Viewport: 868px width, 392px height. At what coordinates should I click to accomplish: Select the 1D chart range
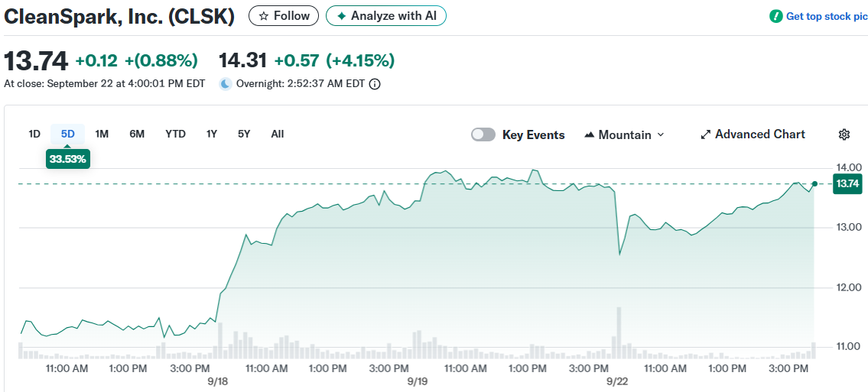tap(34, 134)
